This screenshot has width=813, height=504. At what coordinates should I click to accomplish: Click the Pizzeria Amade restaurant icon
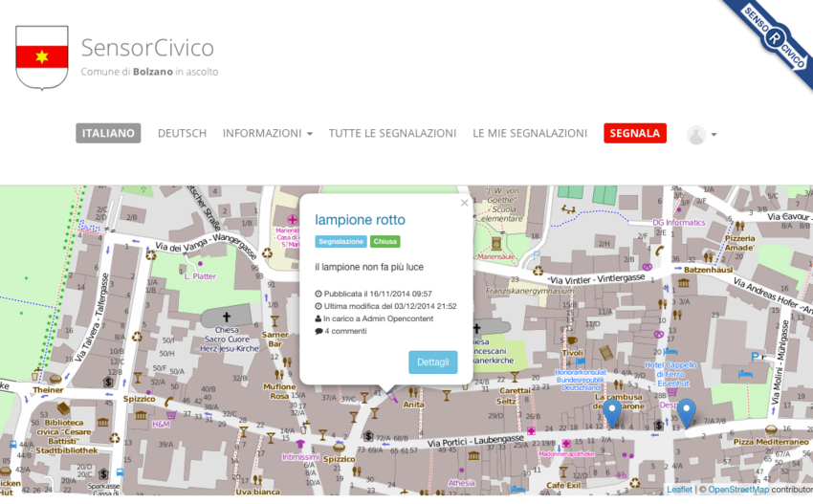pyautogui.click(x=740, y=226)
